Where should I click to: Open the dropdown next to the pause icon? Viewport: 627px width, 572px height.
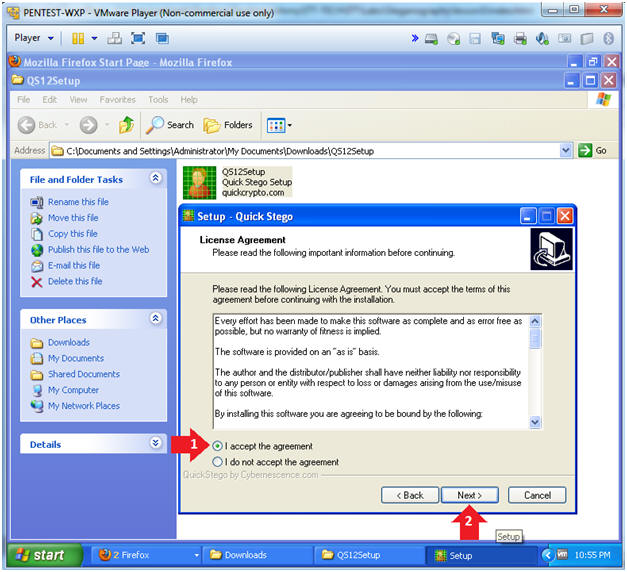coord(94,38)
